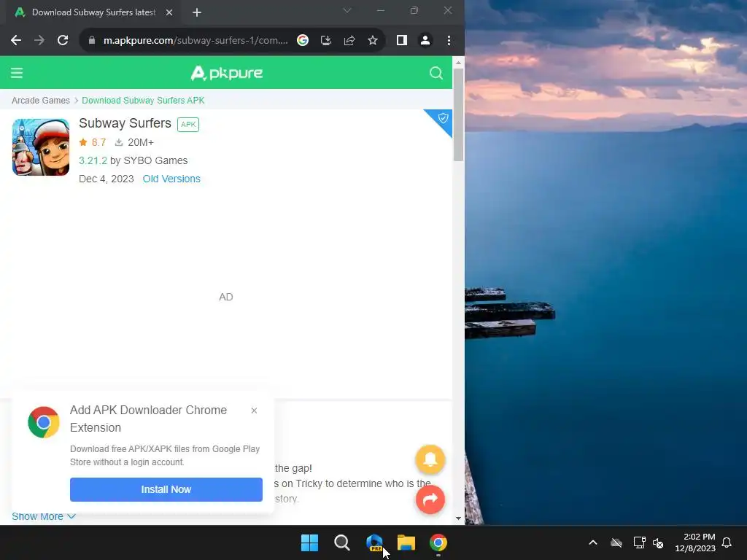
Task: Go back using browser back arrow
Action: (x=16, y=41)
